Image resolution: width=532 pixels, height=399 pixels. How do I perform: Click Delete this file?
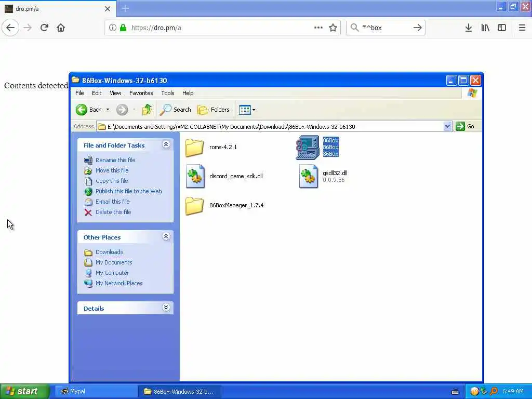coord(107,212)
